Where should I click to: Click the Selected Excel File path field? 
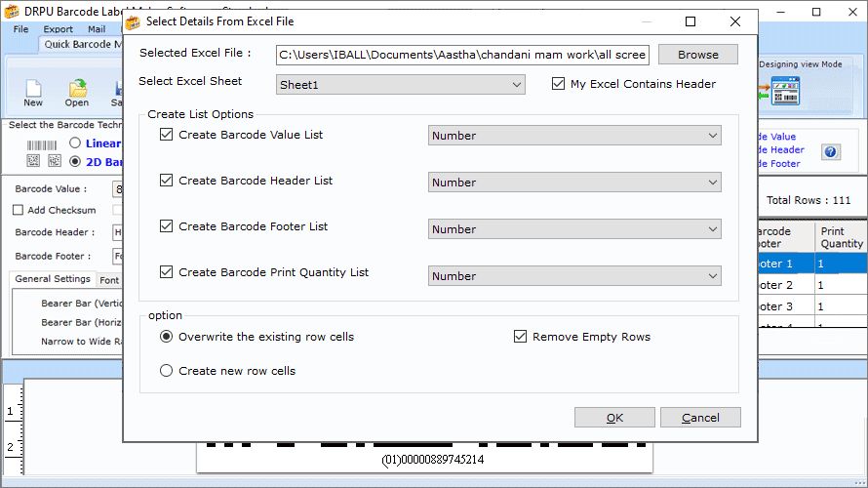click(x=462, y=55)
